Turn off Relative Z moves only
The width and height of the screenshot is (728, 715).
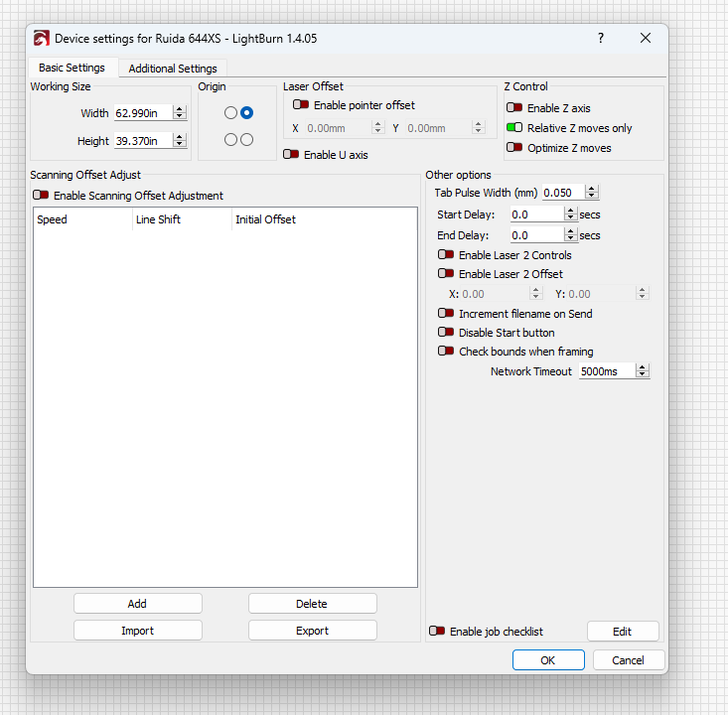[x=514, y=128]
